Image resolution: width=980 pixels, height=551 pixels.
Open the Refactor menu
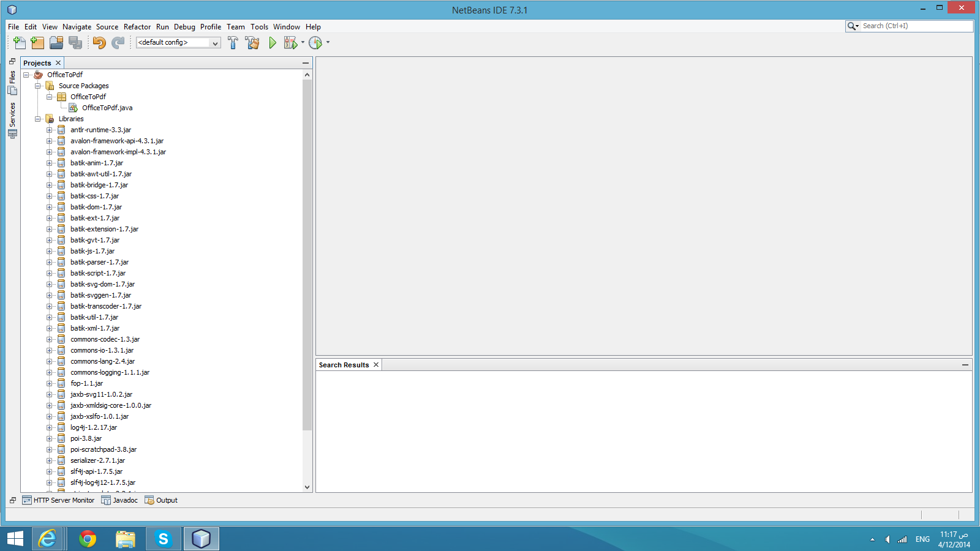click(137, 27)
